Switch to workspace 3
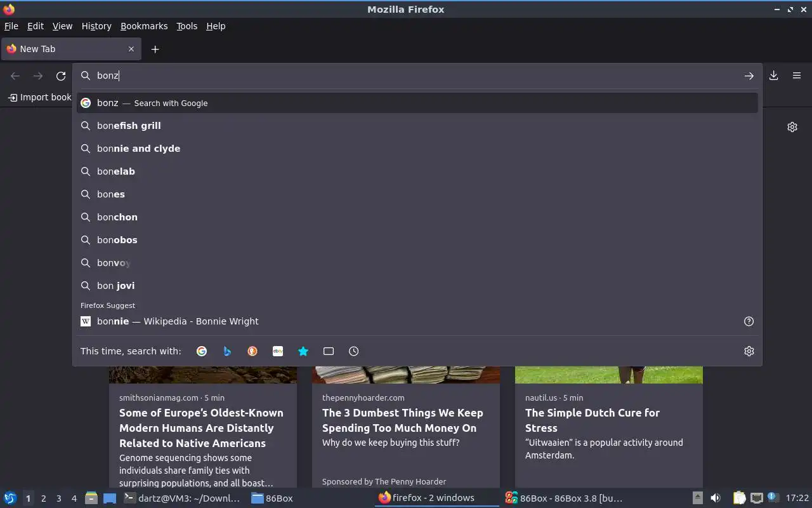This screenshot has height=508, width=812. [58, 498]
